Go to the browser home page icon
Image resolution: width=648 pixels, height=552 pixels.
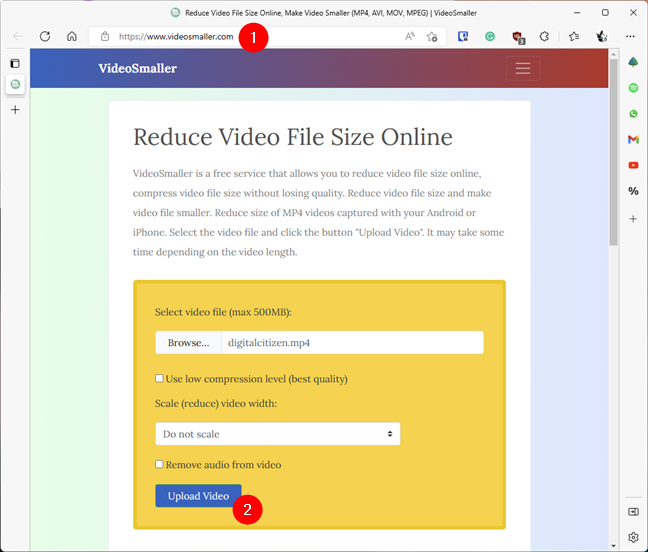[72, 36]
